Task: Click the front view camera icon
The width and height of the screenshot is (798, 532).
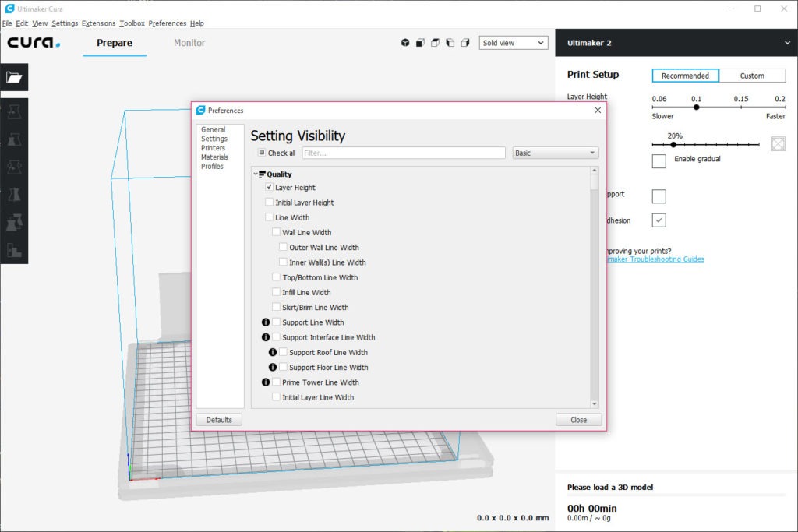Action: coord(420,43)
